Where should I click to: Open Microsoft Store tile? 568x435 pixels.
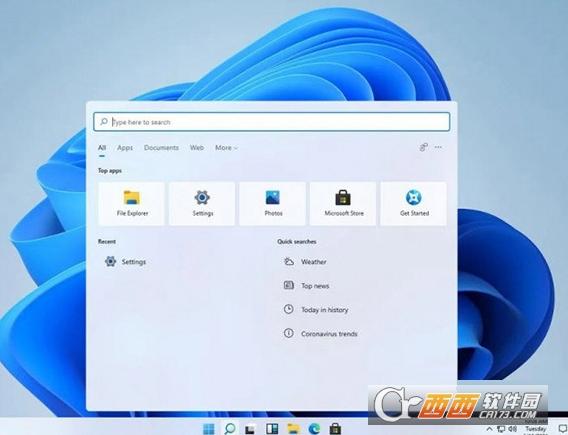pyautogui.click(x=343, y=204)
